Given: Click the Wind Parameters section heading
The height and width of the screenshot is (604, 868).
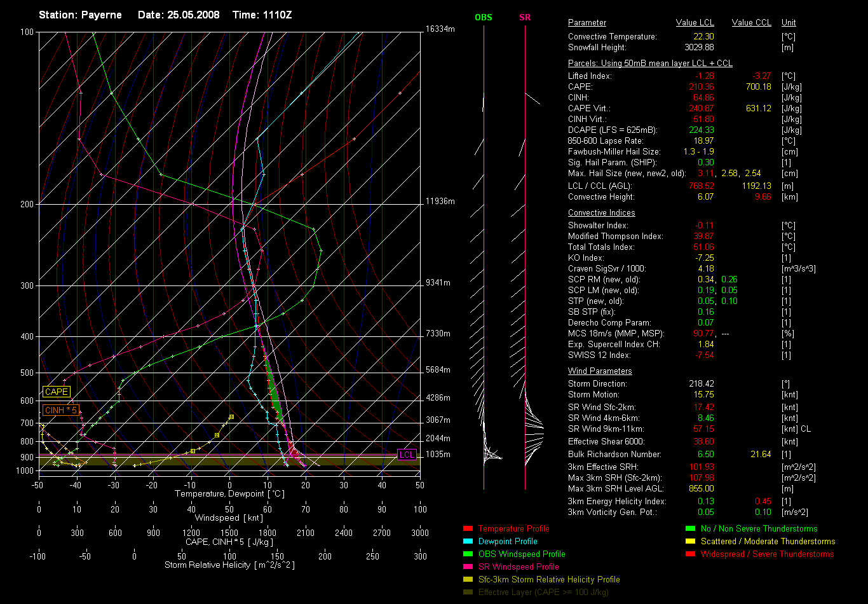Looking at the screenshot, I should pyautogui.click(x=600, y=371).
